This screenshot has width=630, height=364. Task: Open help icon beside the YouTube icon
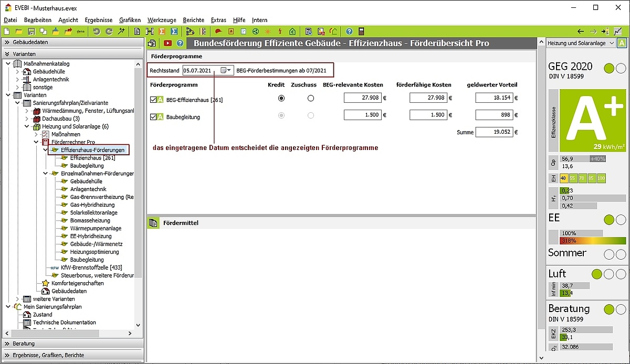(180, 44)
